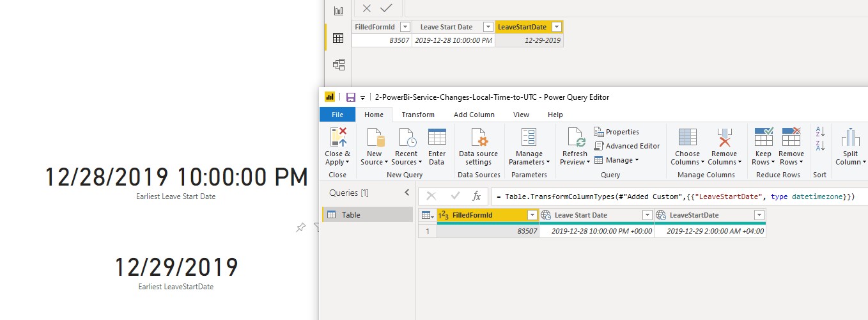Click the Keep Rows icon
Viewport: 868px width, 320px height.
[x=764, y=136]
